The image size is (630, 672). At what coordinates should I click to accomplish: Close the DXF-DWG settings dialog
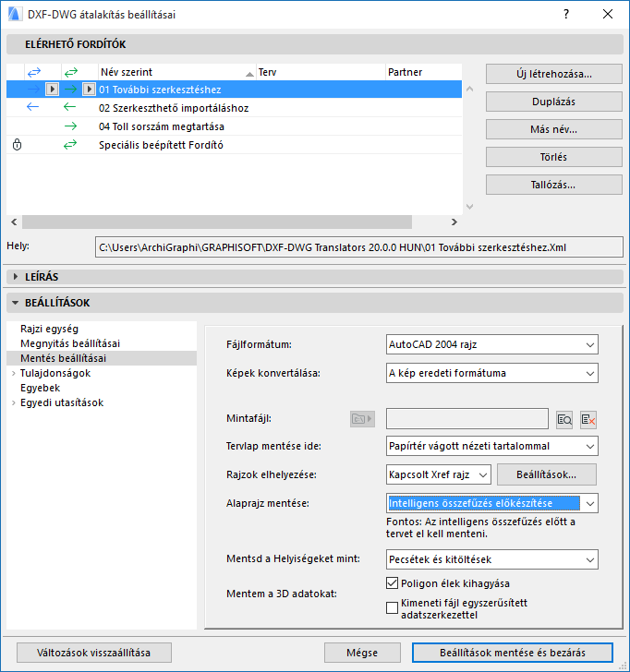point(608,14)
